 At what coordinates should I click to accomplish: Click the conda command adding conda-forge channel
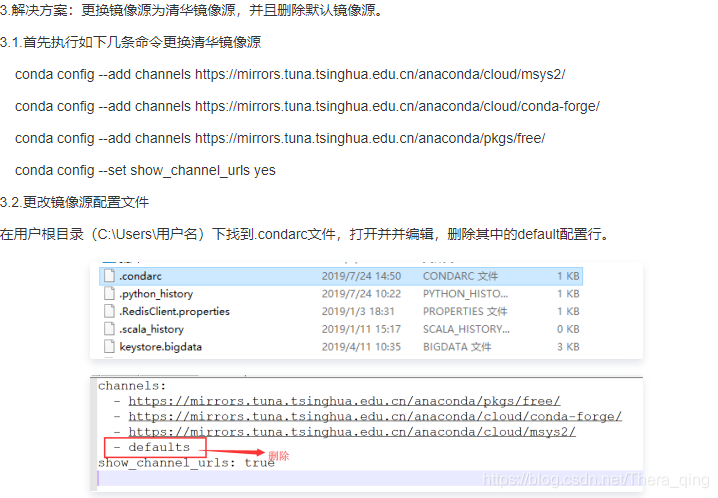click(x=307, y=106)
